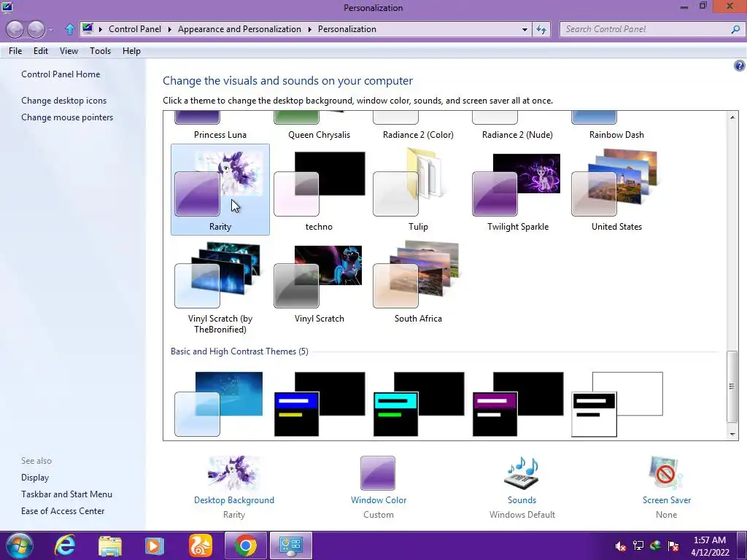Click the Forward navigation button
The width and height of the screenshot is (747, 560).
pos(36,29)
